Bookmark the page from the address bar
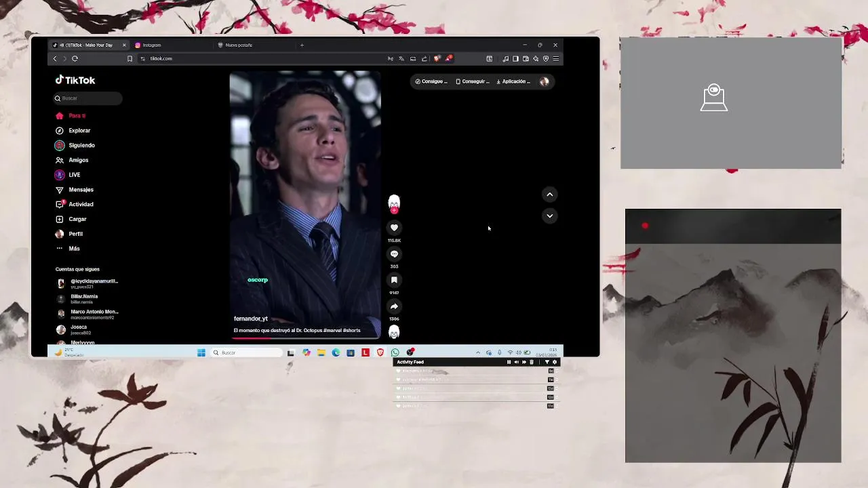 (130, 59)
